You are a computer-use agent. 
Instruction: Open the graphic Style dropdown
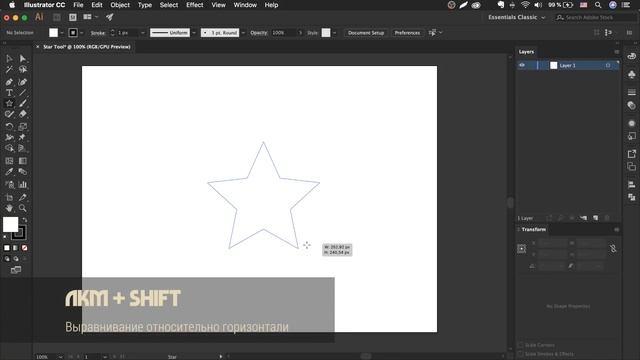(334, 33)
